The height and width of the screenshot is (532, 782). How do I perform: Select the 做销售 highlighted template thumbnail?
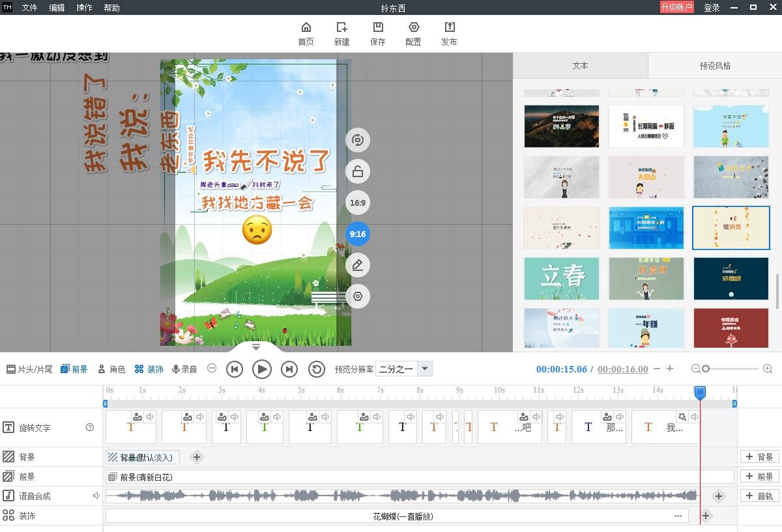tap(731, 228)
